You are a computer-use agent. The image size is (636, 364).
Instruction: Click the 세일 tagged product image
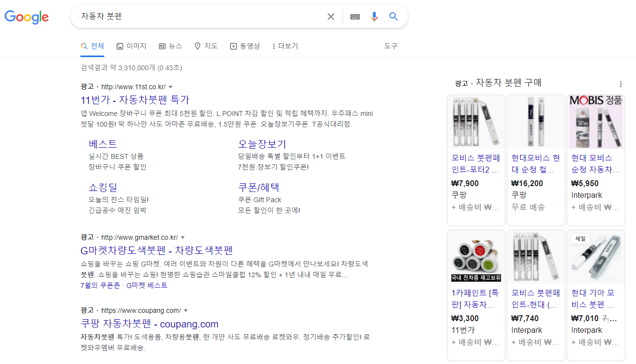pyautogui.click(x=596, y=257)
